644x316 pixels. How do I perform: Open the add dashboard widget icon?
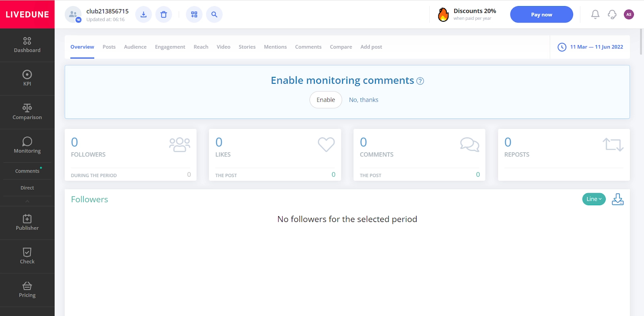[194, 14]
